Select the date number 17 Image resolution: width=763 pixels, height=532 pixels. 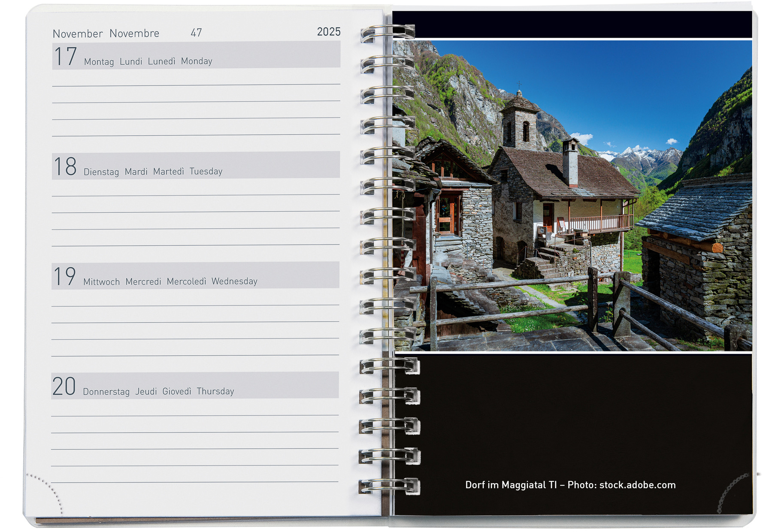click(x=66, y=57)
